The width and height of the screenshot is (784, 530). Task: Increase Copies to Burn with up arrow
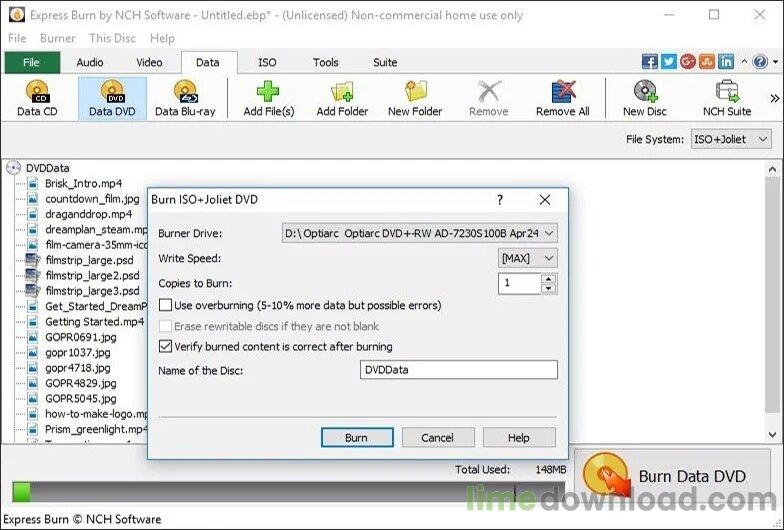click(549, 279)
